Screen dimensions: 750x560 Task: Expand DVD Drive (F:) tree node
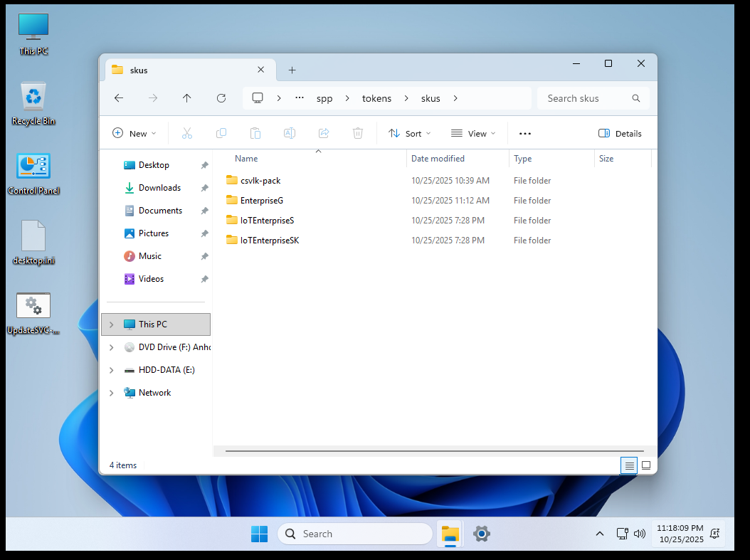click(112, 348)
